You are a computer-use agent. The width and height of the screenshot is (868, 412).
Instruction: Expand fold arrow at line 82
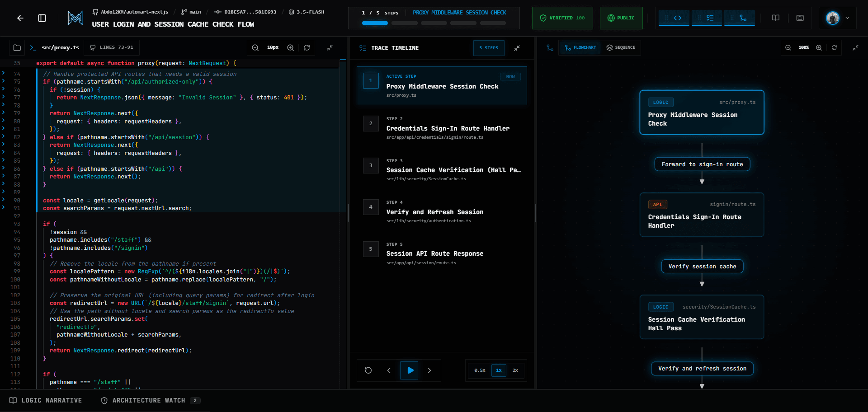coord(4,136)
